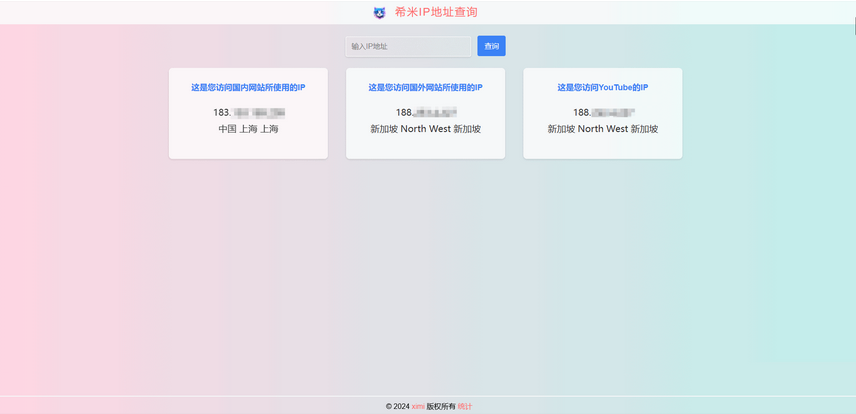Viewport: 856px width, 414px height.
Task: Click the 版权所有 text in footer
Action: 441,406
